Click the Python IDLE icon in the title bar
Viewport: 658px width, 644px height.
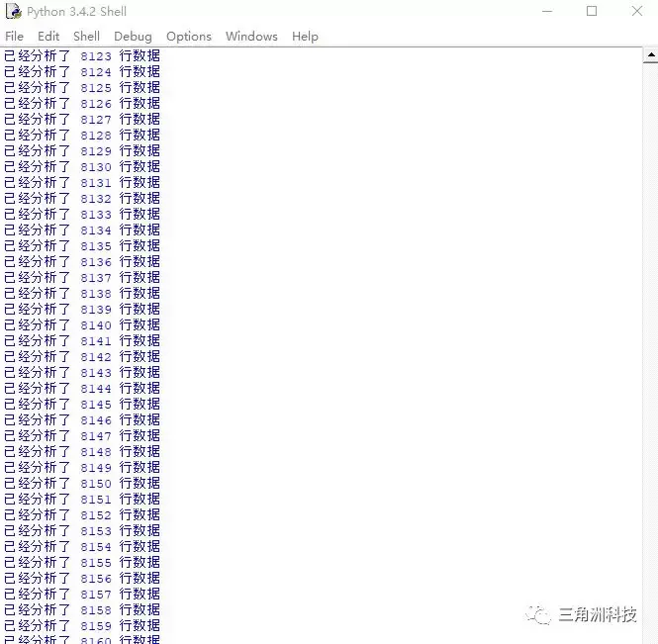pyautogui.click(x=14, y=11)
